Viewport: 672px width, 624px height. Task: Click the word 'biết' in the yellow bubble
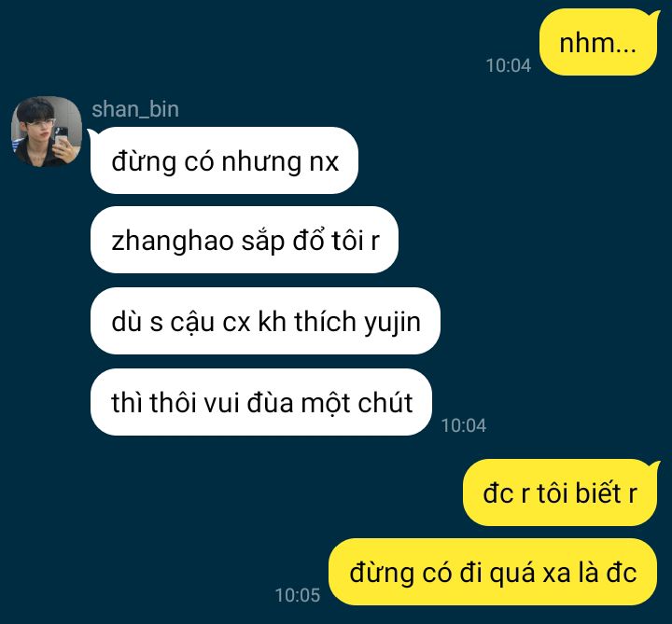[597, 492]
